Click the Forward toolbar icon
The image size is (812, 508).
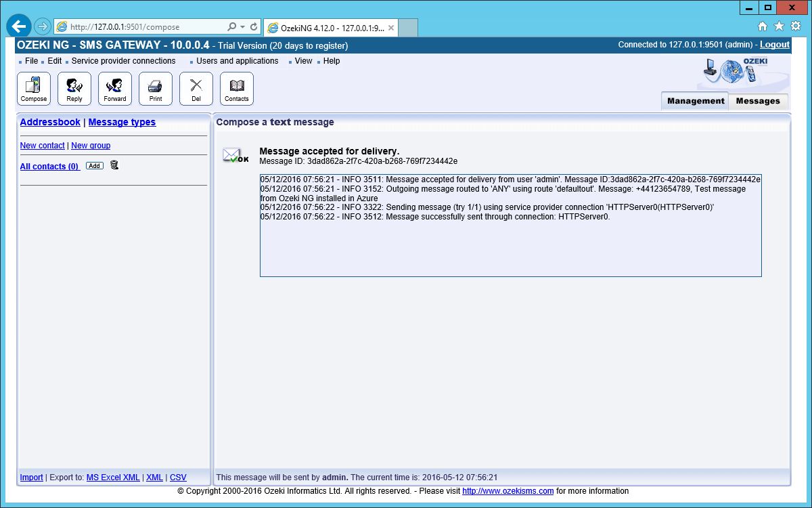[x=115, y=89]
